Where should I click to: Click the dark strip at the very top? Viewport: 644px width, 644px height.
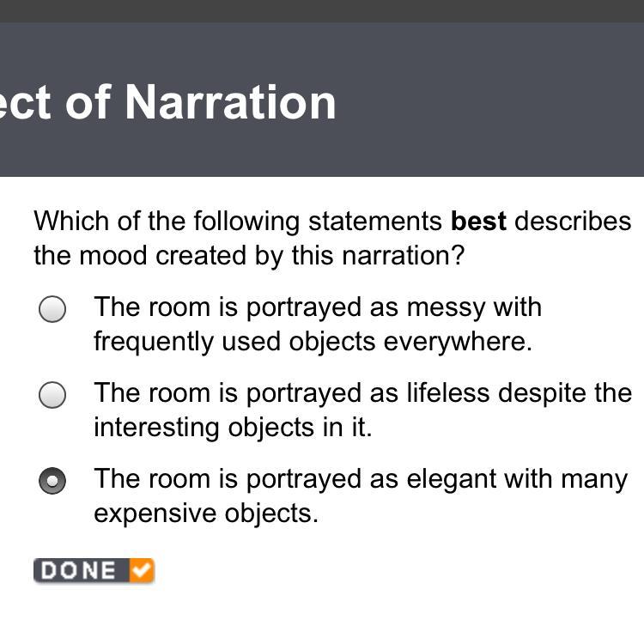click(322, 10)
